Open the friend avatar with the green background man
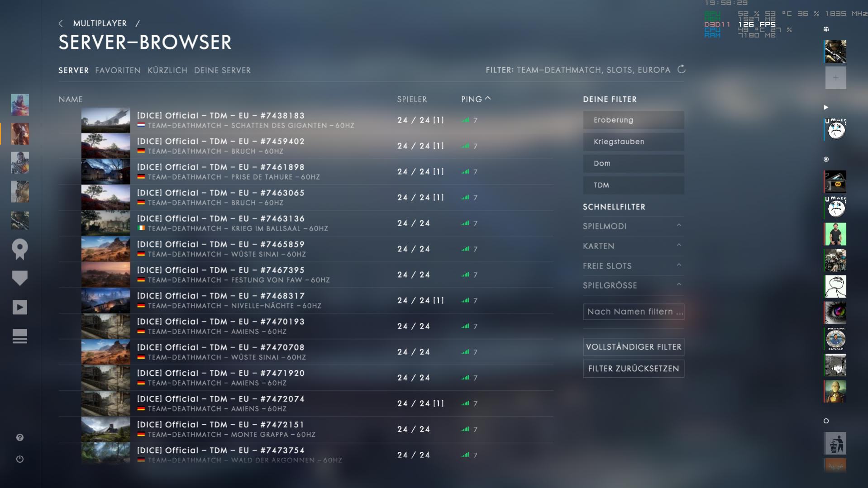The width and height of the screenshot is (868, 488). click(x=835, y=234)
